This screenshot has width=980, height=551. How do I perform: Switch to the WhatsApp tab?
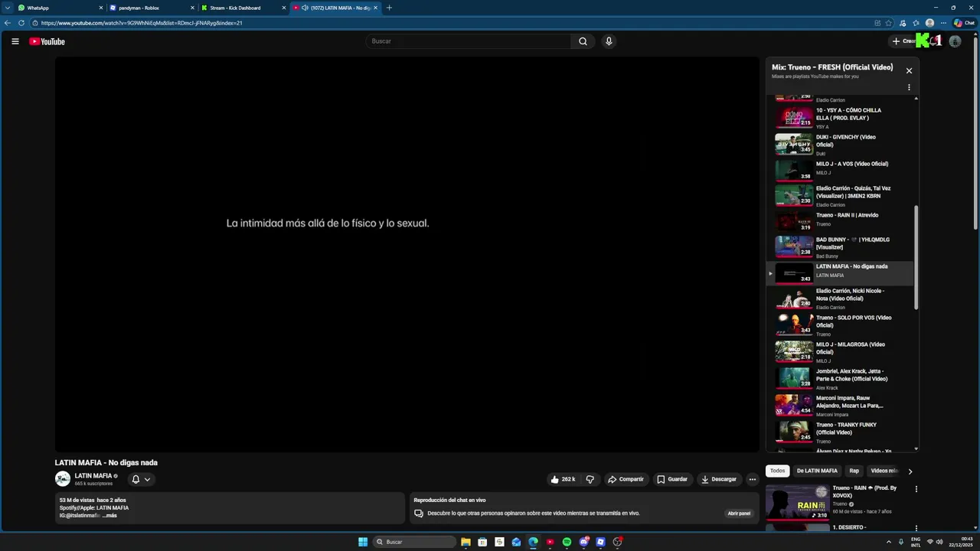coord(60,8)
